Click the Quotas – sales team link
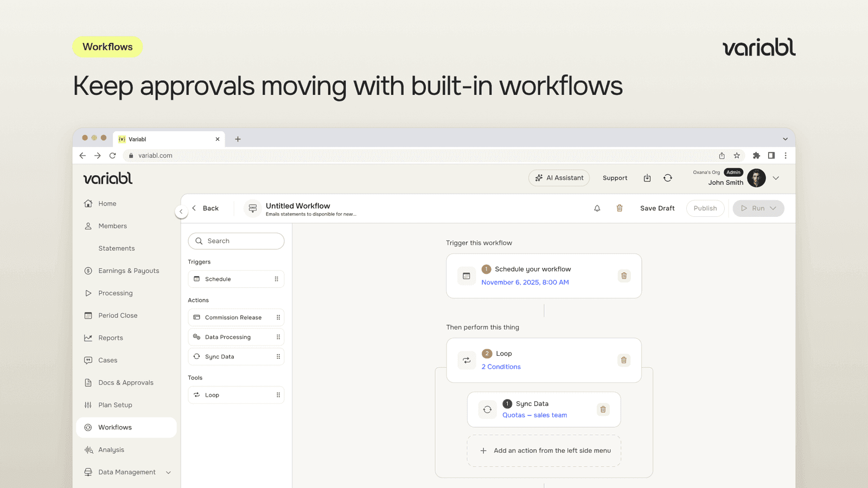 (x=535, y=415)
